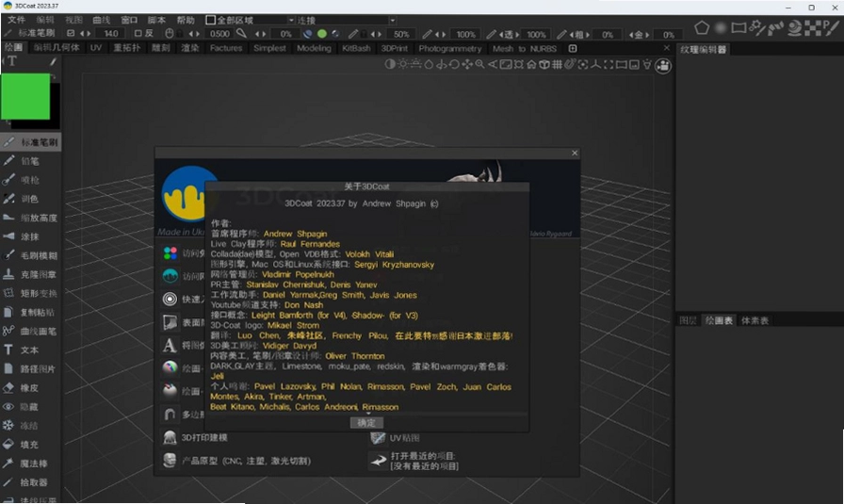This screenshot has width=844, height=504.
Task: Switch to the Photogrammetry workspace tab
Action: tap(450, 48)
